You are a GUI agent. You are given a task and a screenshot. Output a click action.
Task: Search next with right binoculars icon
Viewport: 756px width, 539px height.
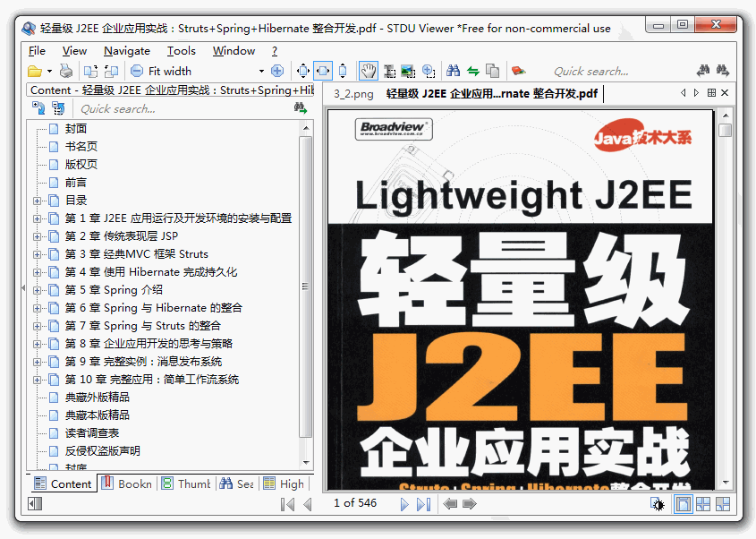722,71
